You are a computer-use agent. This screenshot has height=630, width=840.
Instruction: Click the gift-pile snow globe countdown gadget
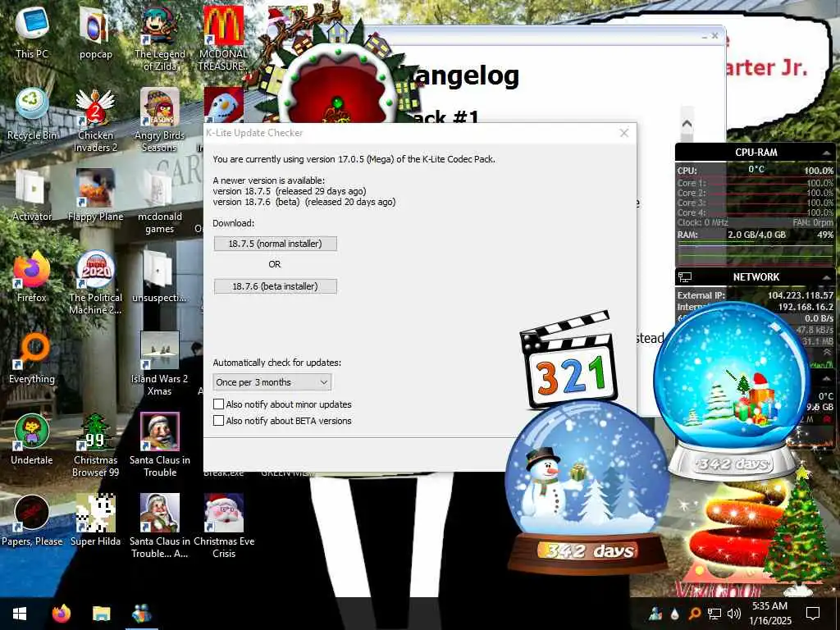pos(732,390)
